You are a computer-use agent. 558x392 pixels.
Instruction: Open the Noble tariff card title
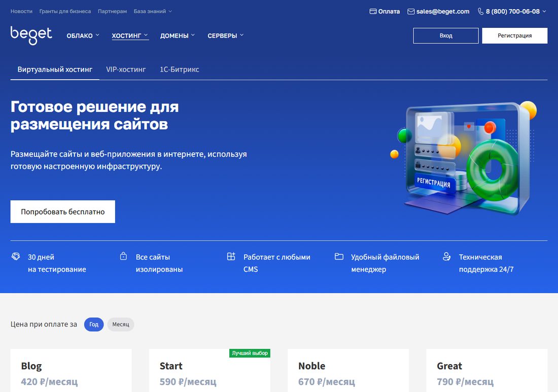pyautogui.click(x=312, y=366)
